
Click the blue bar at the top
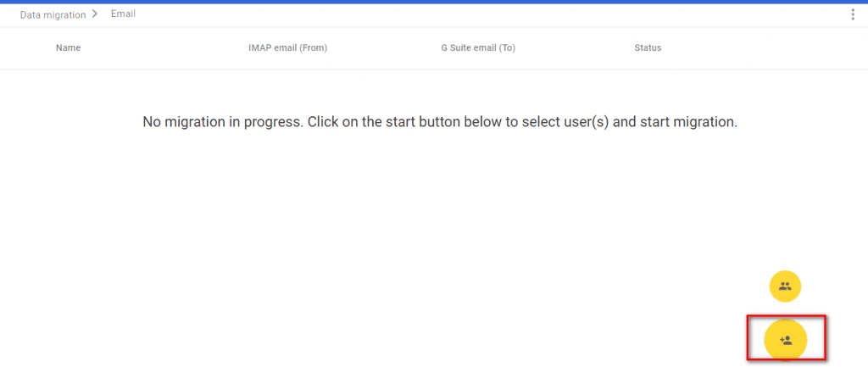tap(434, 2)
